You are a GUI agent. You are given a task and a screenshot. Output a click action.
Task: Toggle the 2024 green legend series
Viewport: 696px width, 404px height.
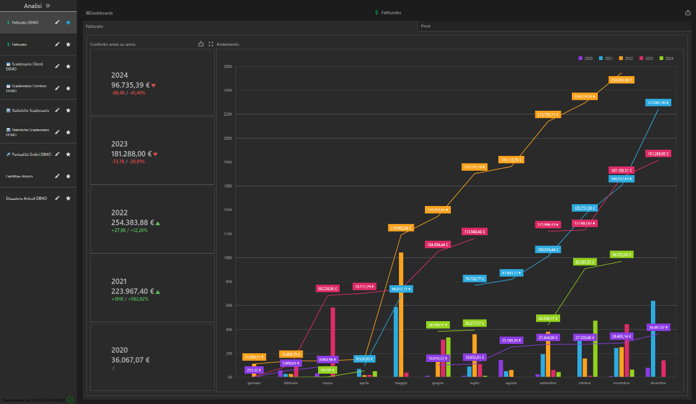tap(665, 58)
